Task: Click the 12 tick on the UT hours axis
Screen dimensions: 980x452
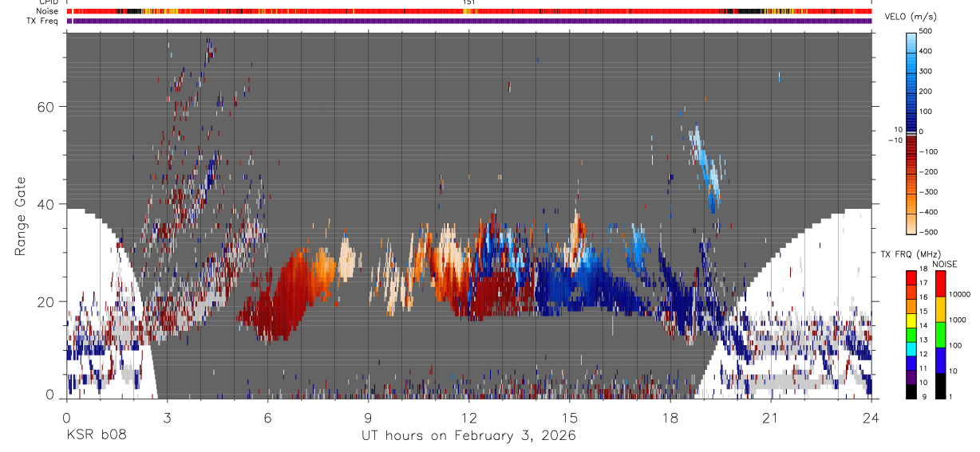Action: click(468, 417)
